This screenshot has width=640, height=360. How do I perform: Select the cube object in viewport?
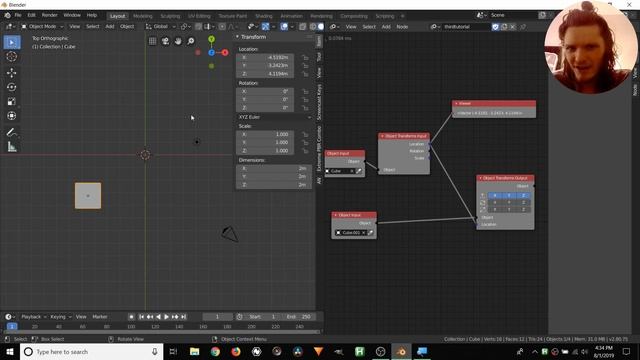click(88, 196)
